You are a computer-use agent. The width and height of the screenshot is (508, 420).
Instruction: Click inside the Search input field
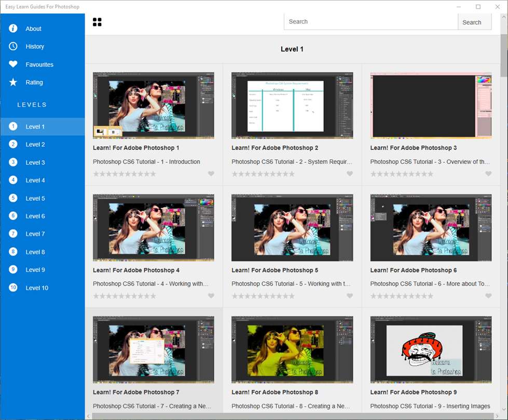click(x=371, y=22)
